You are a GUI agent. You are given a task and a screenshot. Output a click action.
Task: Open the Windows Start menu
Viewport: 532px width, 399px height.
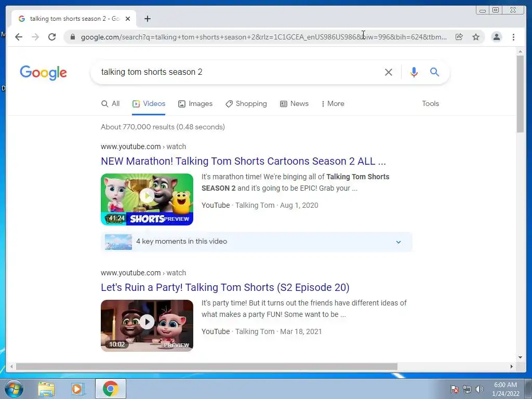pyautogui.click(x=14, y=389)
